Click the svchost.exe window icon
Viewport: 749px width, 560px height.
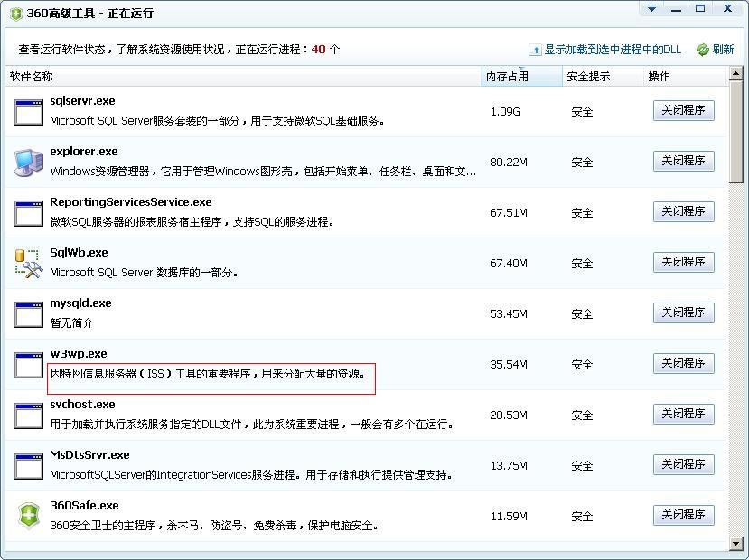pyautogui.click(x=29, y=415)
